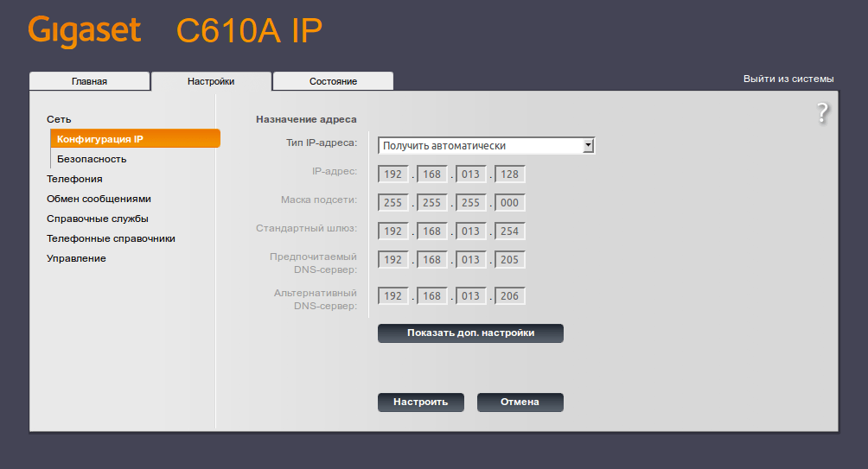Click the Настроить button
Image resolution: width=868 pixels, height=469 pixels.
(421, 402)
